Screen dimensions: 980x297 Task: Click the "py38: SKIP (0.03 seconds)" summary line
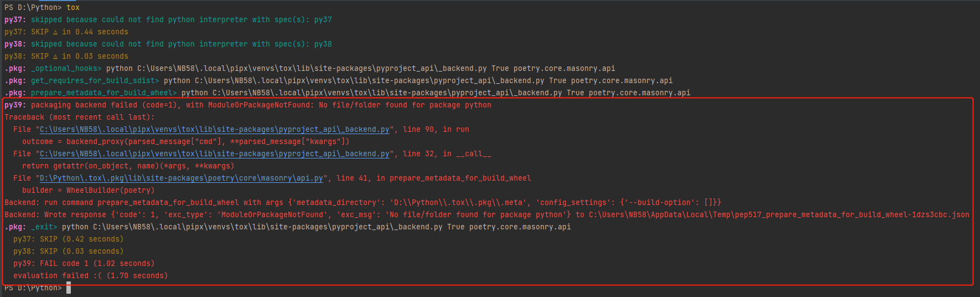click(x=68, y=252)
